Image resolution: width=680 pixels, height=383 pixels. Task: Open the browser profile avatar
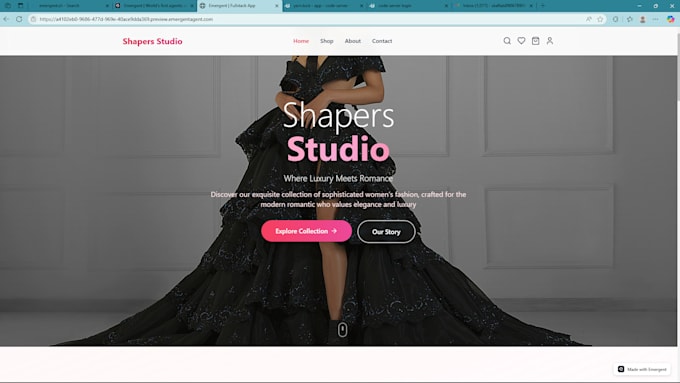coord(643,19)
